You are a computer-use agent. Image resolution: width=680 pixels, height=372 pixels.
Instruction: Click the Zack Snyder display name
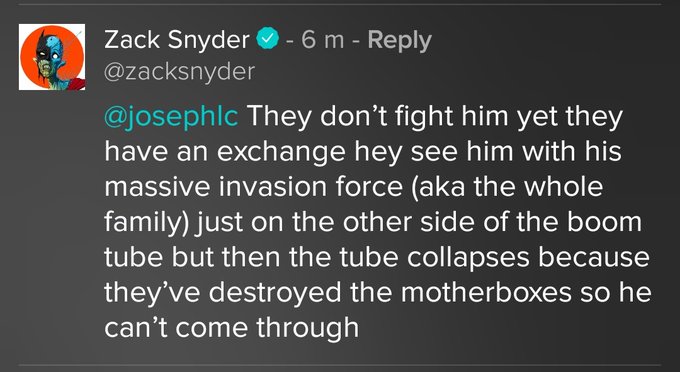pyautogui.click(x=177, y=40)
